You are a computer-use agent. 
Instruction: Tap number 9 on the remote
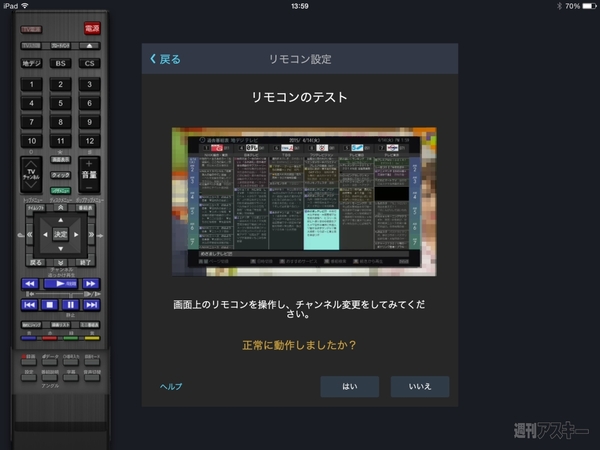point(90,122)
